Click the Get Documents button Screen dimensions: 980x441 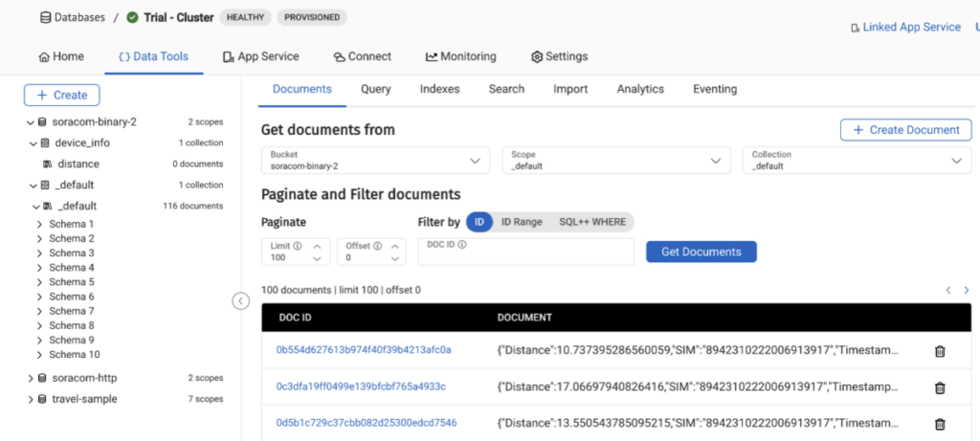(701, 252)
